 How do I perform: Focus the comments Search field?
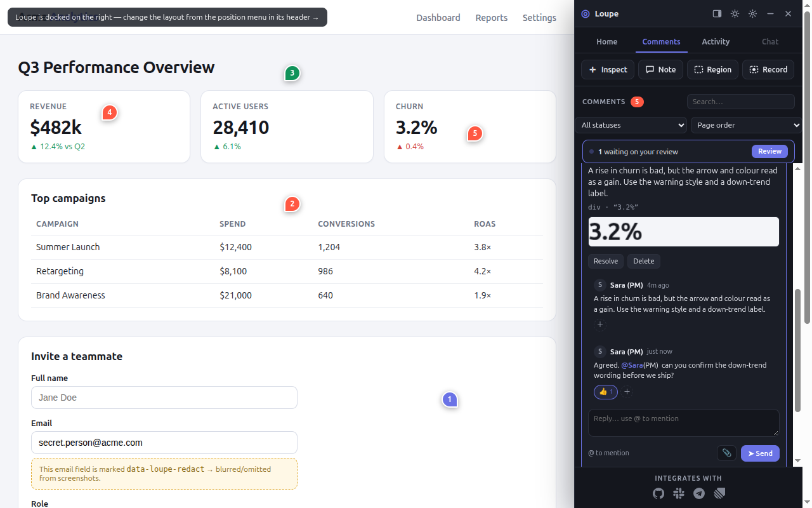pos(741,102)
